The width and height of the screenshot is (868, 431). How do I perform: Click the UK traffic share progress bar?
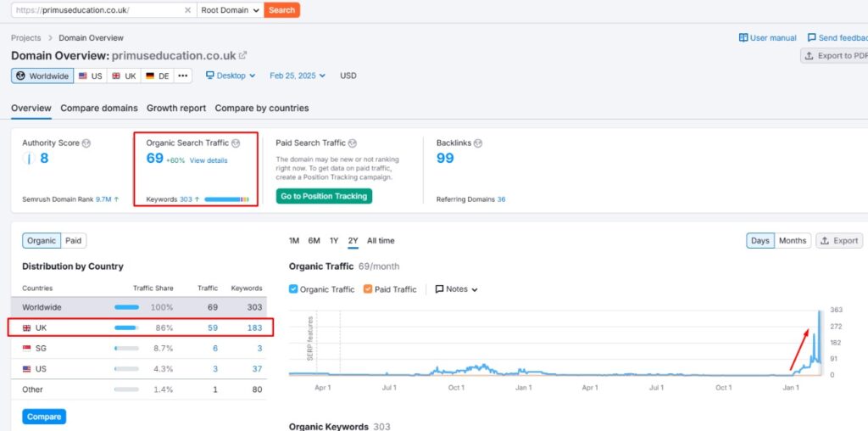127,328
